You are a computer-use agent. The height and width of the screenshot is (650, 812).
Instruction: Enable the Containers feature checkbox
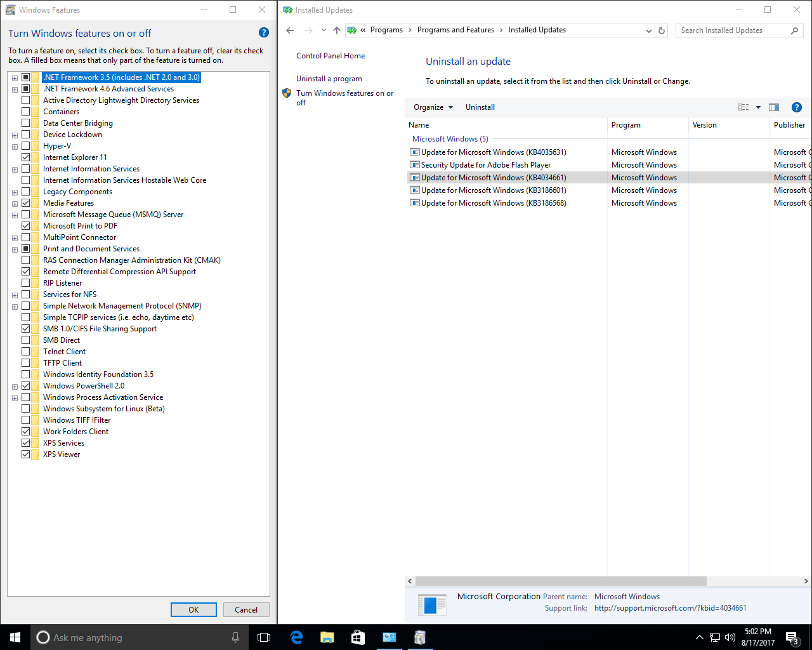(x=26, y=112)
